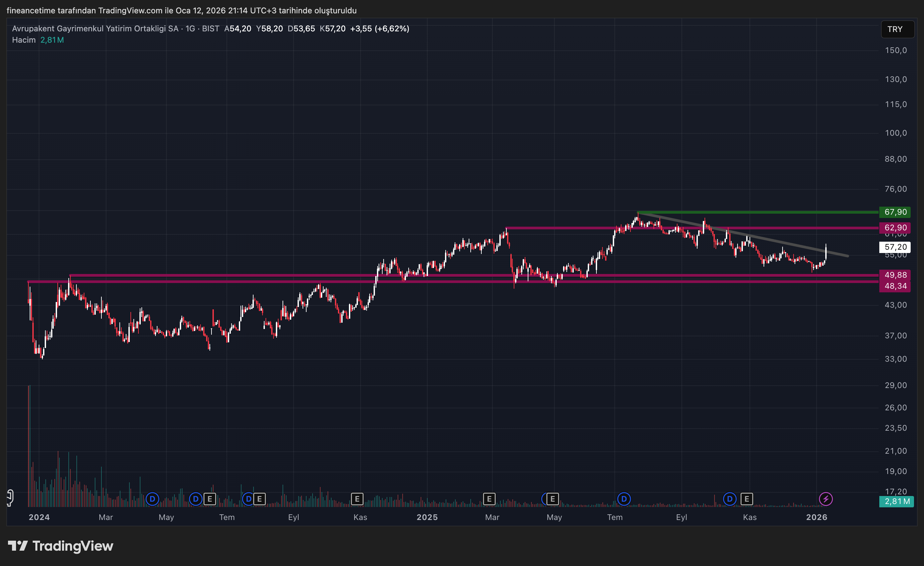
Task: Click the dividend D marker near Tem 2025
Action: (x=624, y=499)
